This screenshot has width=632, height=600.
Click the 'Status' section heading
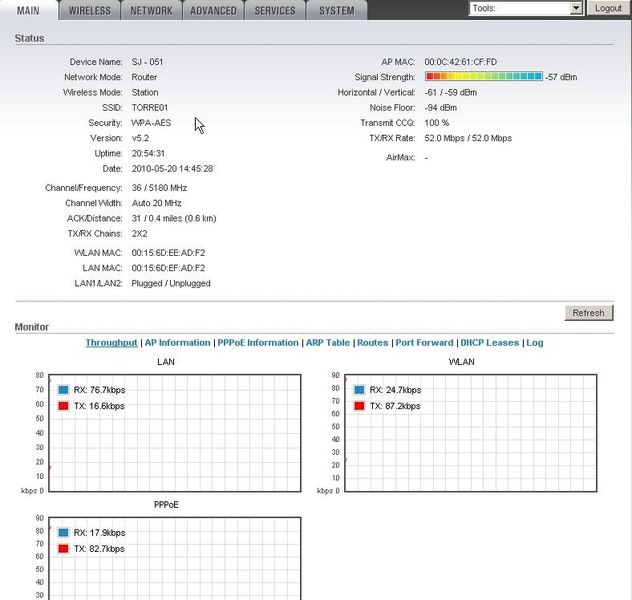point(29,38)
